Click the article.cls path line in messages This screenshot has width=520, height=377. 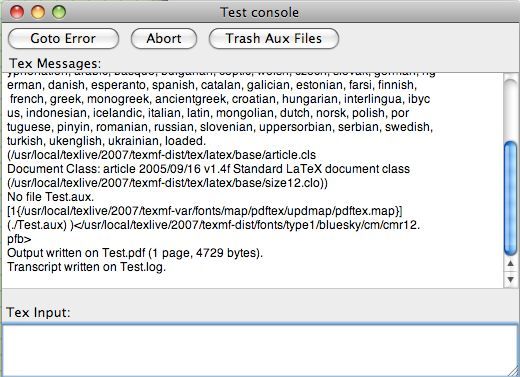point(161,155)
